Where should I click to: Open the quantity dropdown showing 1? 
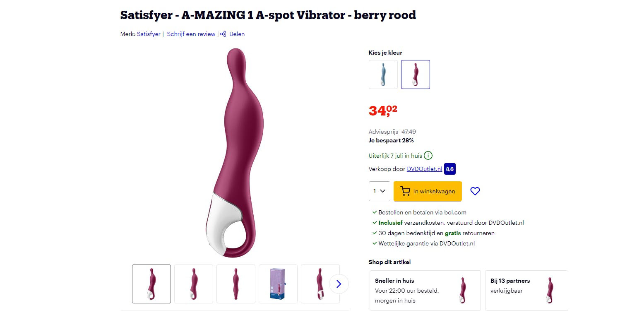click(380, 191)
